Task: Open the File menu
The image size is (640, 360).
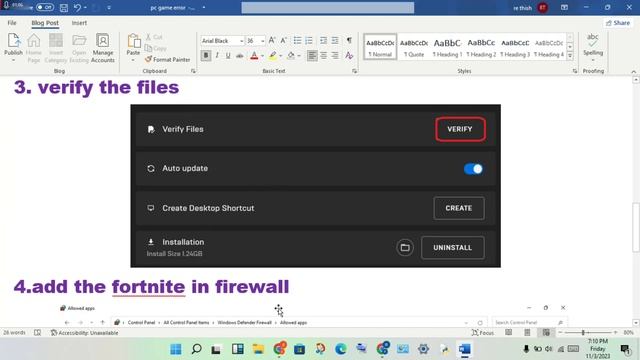Action: click(12, 23)
